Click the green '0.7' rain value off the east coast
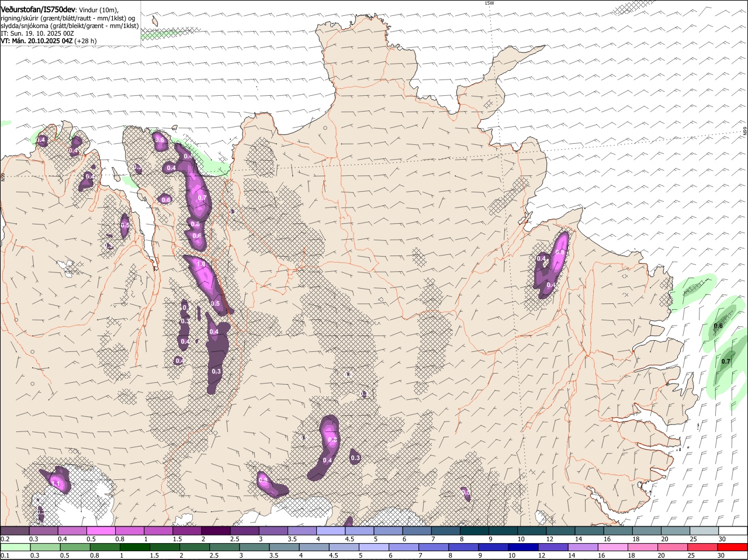 click(x=726, y=361)
